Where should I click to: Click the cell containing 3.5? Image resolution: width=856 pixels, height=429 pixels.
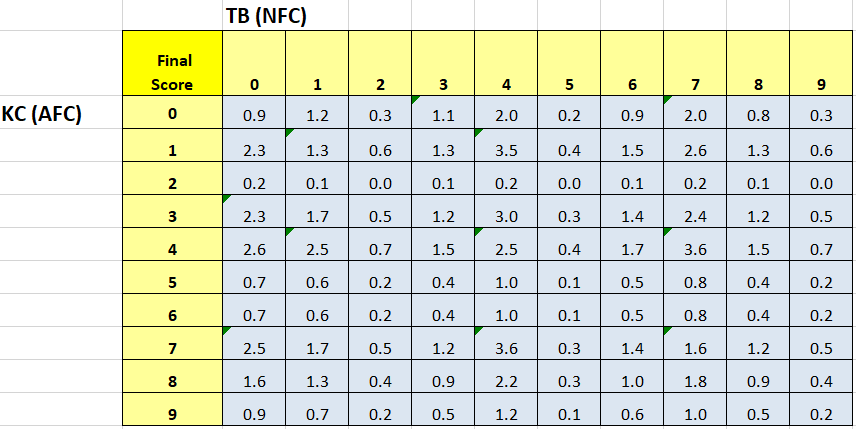tap(506, 150)
